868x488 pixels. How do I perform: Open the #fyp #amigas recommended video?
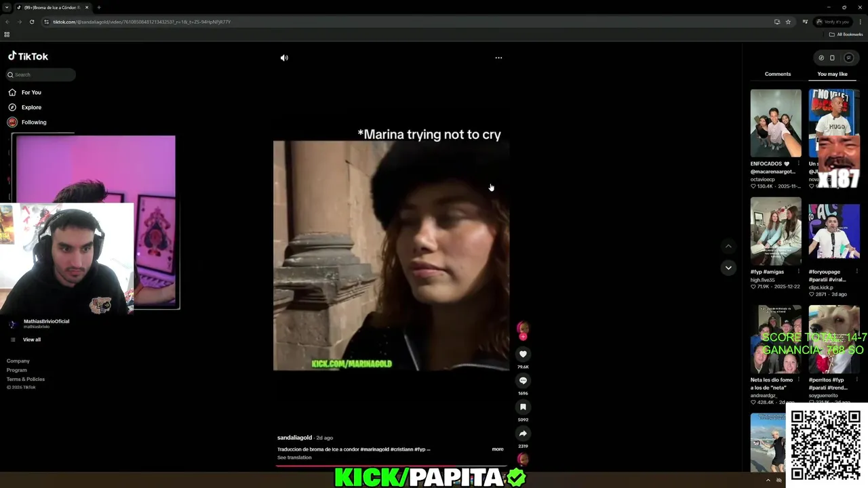[776, 231]
